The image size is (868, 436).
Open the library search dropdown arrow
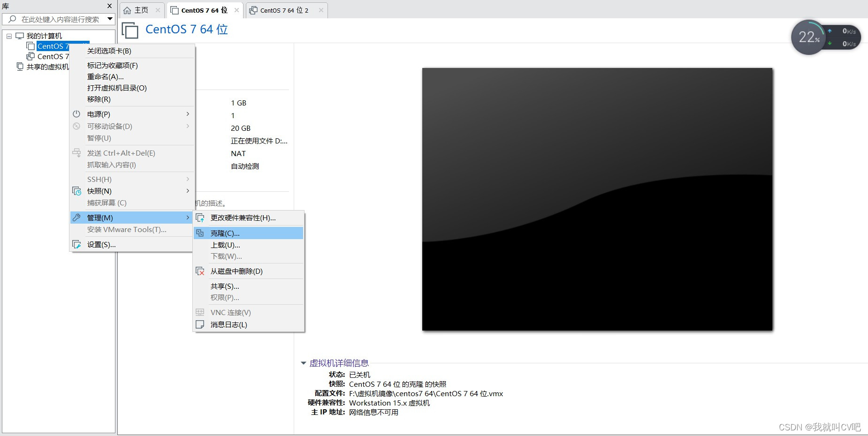tap(110, 19)
